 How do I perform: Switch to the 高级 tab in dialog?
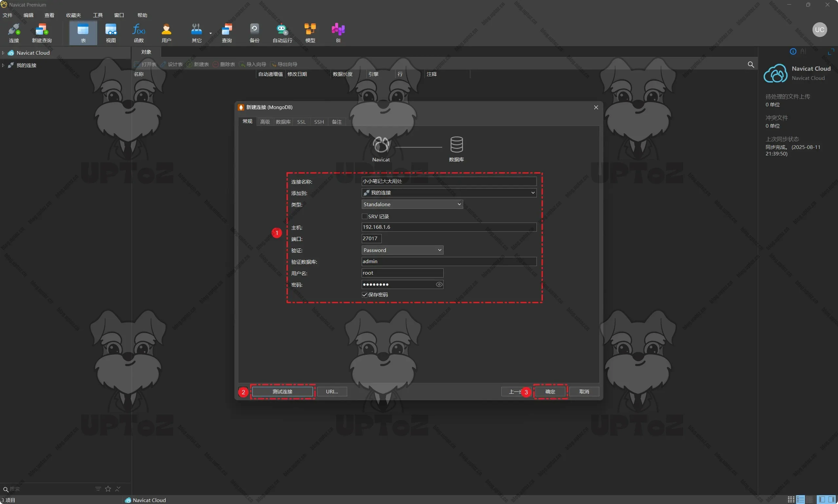click(265, 122)
